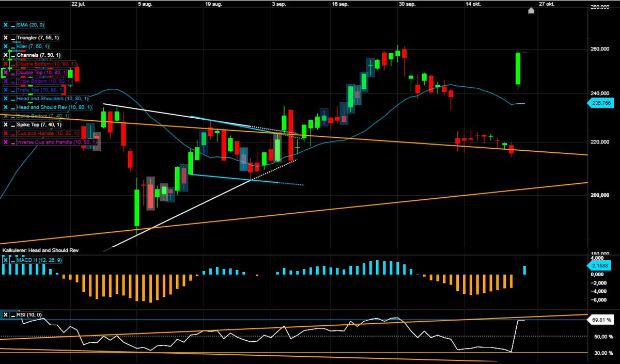The image size is (620, 364).
Task: Select Inverse Cup and Handle (10, 80, 1) label
Action: 57,142
